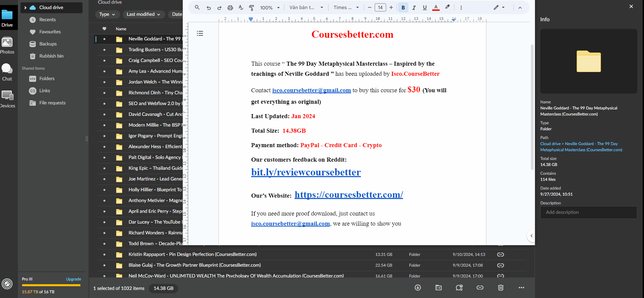Print the document using the printer icon
Image resolution: width=644 pixels, height=298 pixels.
230,8
